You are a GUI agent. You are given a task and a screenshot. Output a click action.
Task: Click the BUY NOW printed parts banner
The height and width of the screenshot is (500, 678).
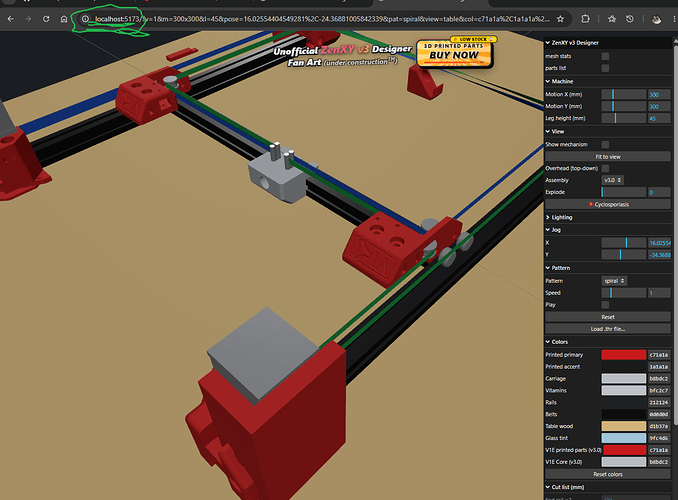coord(454,52)
